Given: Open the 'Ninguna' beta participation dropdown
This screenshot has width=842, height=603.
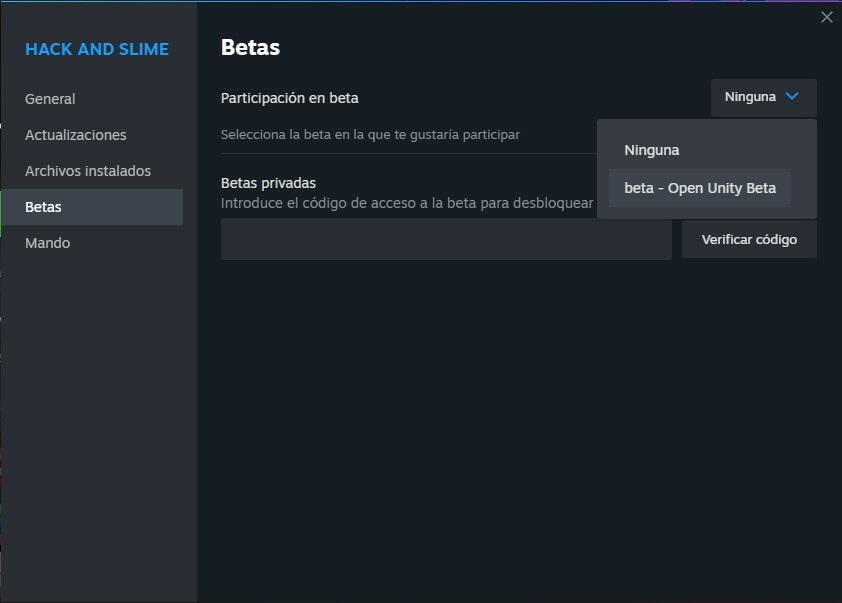Looking at the screenshot, I should click(761, 97).
